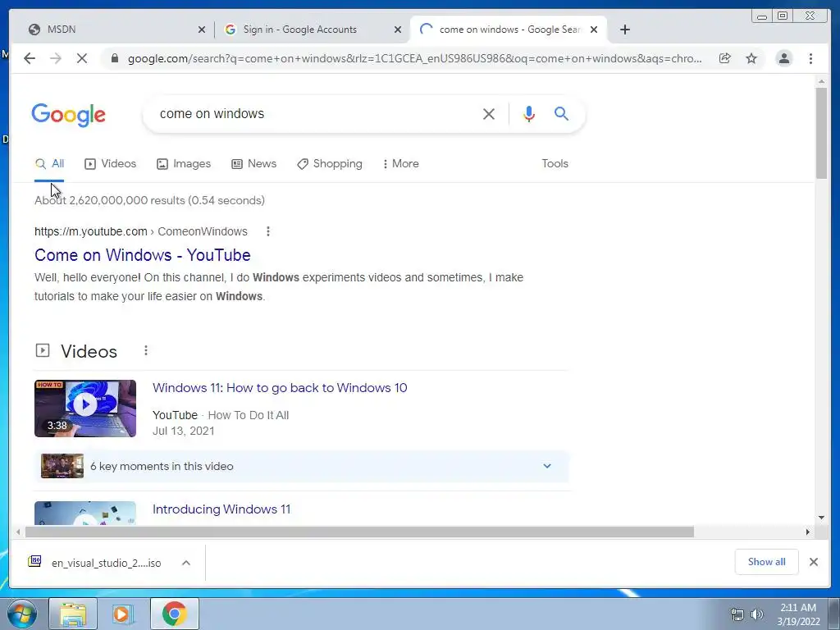Click in the Google search input field
The image size is (840, 630).
point(316,113)
